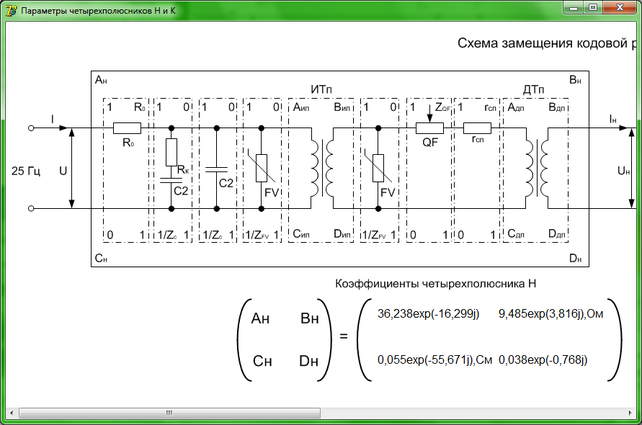Click the '25 Гц' frequency label
This screenshot has height=425, width=642.
(26, 171)
